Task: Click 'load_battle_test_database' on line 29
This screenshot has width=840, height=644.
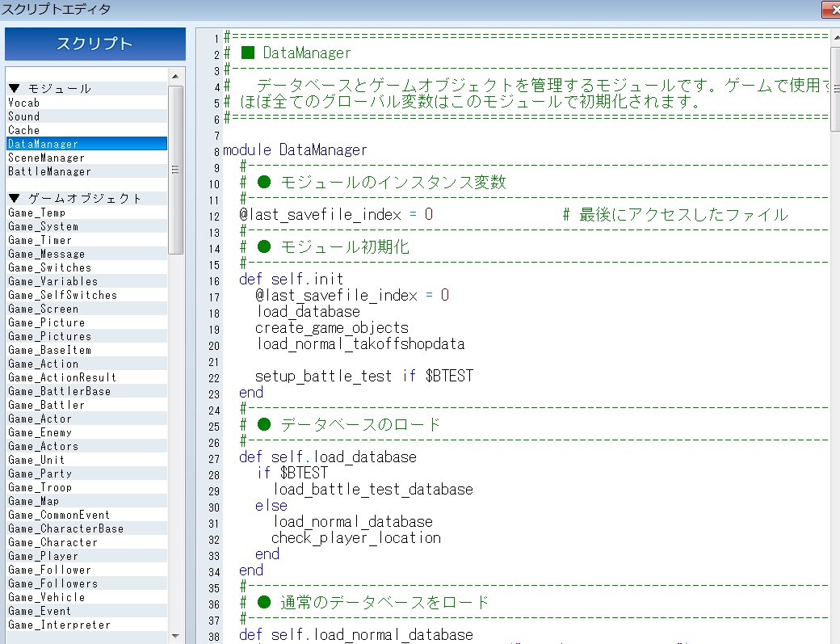Action: coord(373,490)
